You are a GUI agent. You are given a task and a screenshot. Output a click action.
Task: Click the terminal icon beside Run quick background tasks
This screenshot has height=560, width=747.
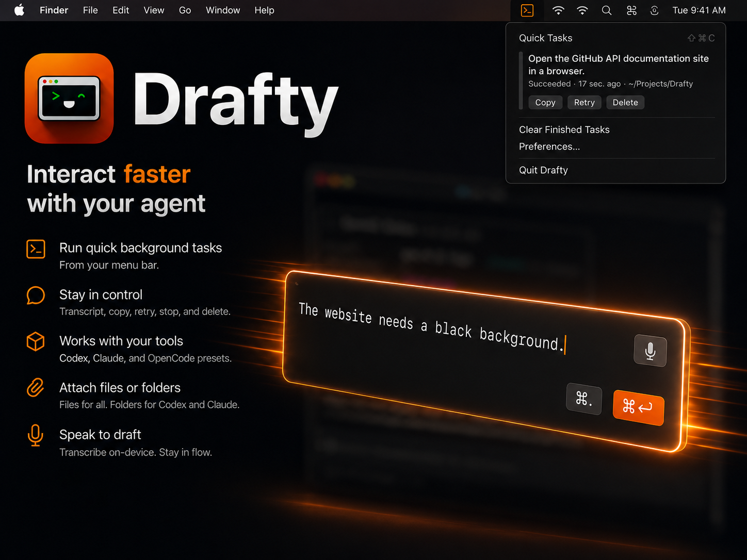[36, 249]
